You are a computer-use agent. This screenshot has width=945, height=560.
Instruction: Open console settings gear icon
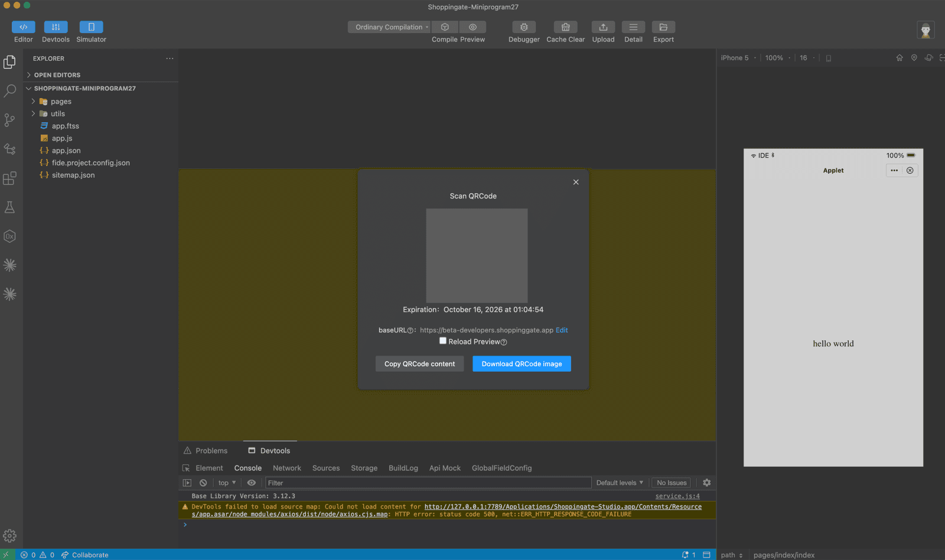706,483
